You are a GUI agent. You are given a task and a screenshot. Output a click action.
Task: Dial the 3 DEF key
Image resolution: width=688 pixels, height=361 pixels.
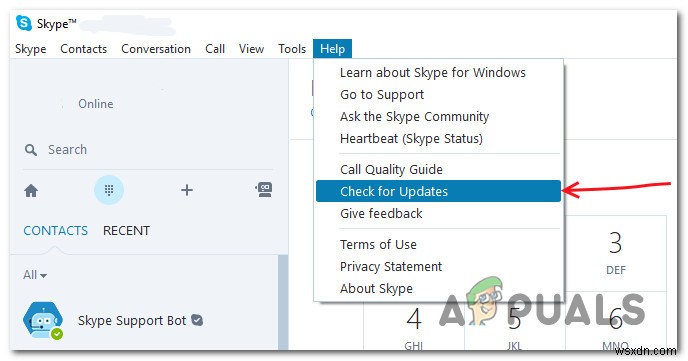point(616,254)
